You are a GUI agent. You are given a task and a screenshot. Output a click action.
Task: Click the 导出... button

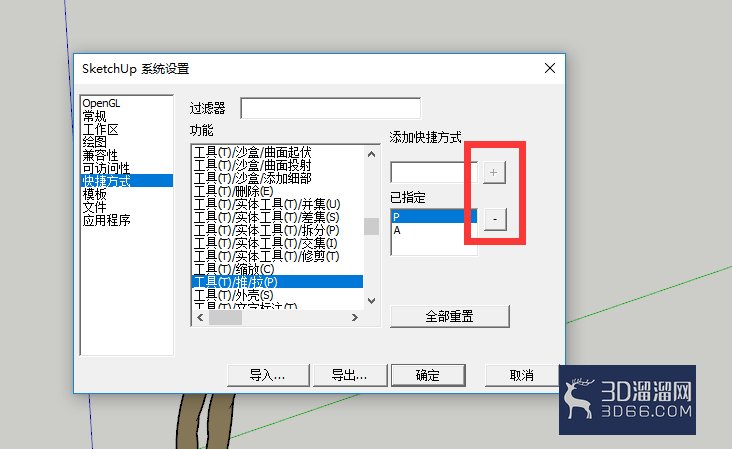(x=350, y=375)
